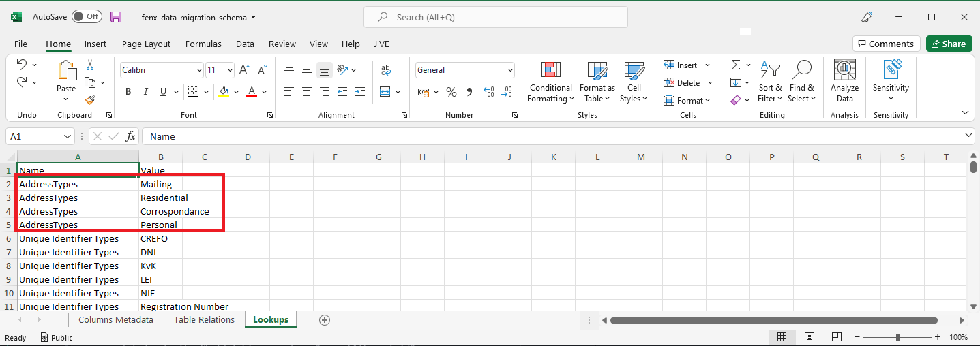Switch to Table Relations sheet
980x346 pixels.
[x=204, y=320]
